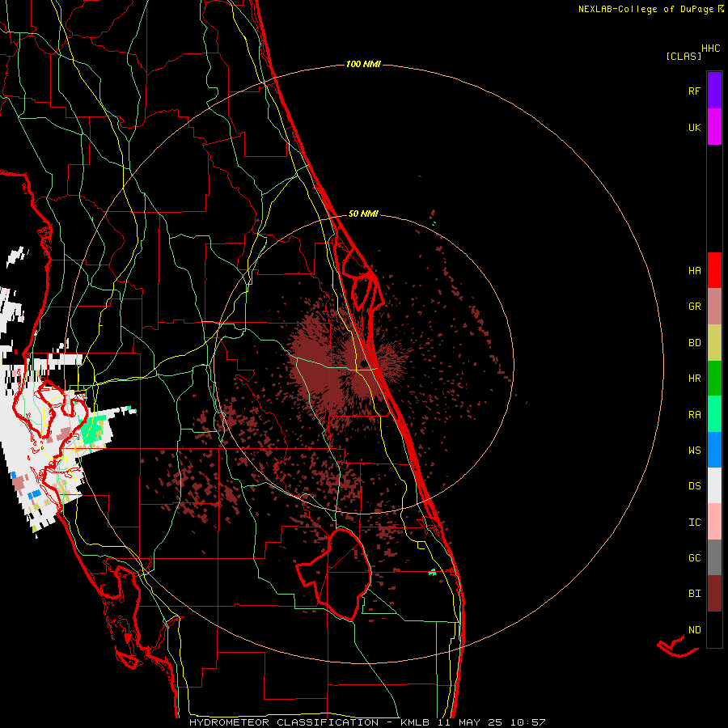Click the 'GC' legend label
The width and height of the screenshot is (728, 728).
click(x=694, y=558)
